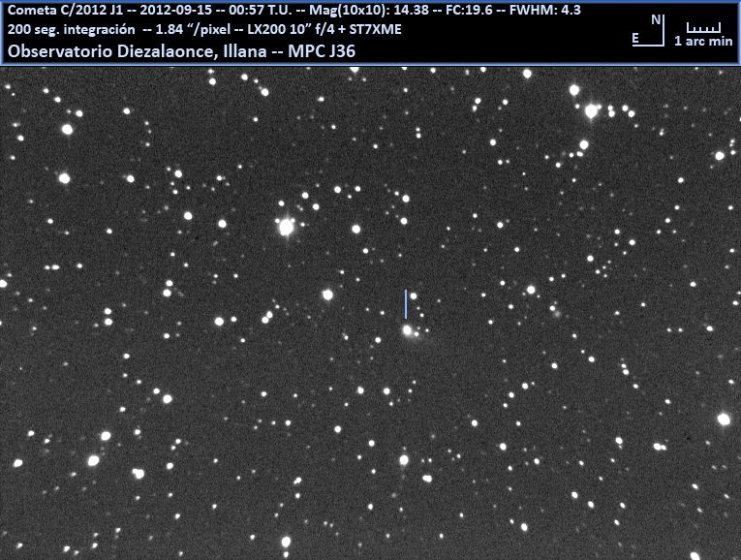Select the "MPC J36" observatory code
Screen dimensions: 741x560
click(322, 51)
